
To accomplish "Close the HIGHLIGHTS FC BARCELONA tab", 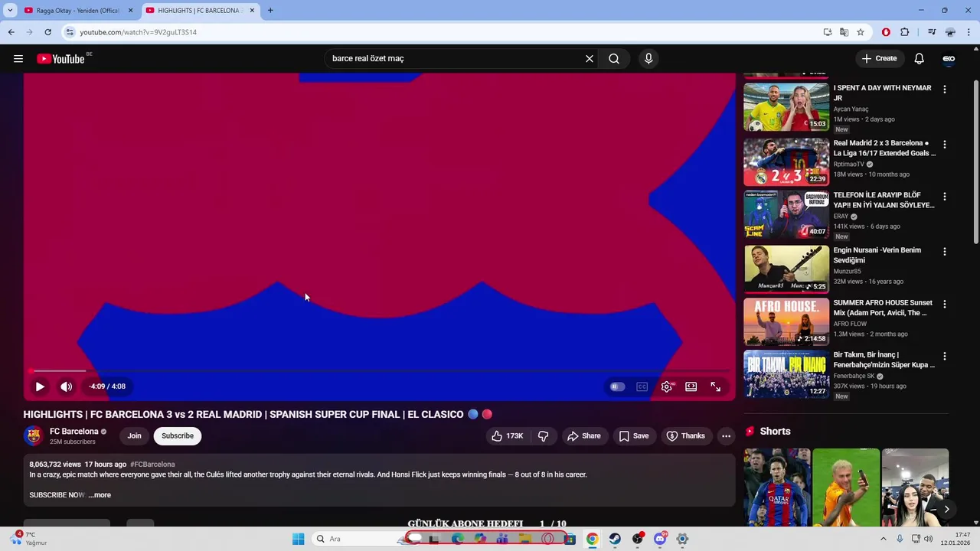I will coord(252,11).
